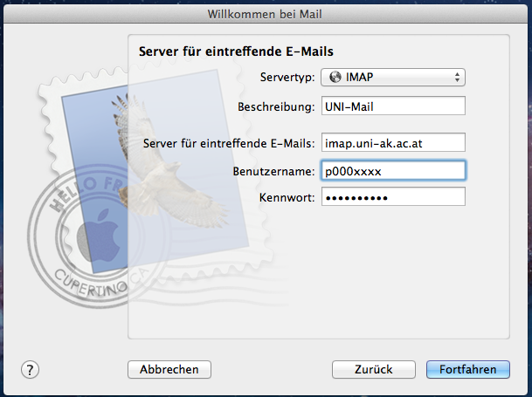The image size is (532, 397).
Task: Select the Kennwort password field
Action: click(392, 197)
